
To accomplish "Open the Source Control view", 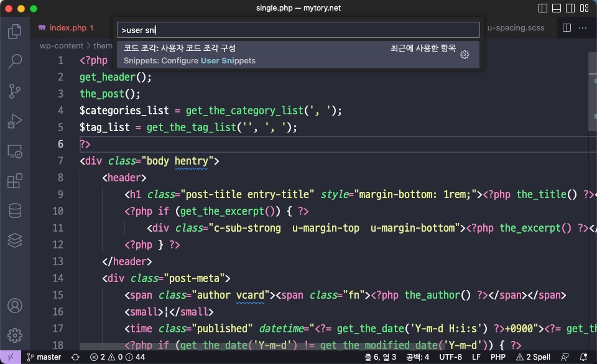I will pyautogui.click(x=15, y=91).
